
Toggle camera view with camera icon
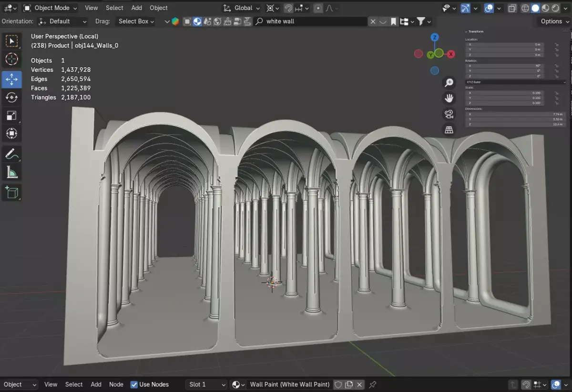(x=449, y=114)
